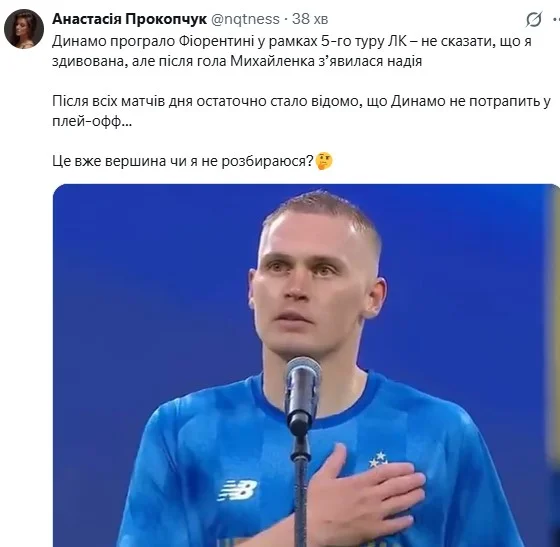Open Анастасія Прокопчук's profile avatar

24,29
